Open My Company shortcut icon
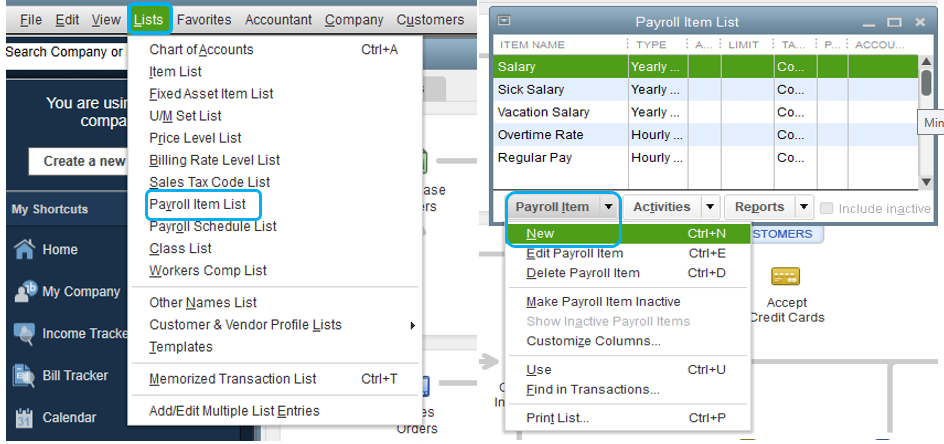Image resolution: width=944 pixels, height=444 pixels. coord(25,292)
